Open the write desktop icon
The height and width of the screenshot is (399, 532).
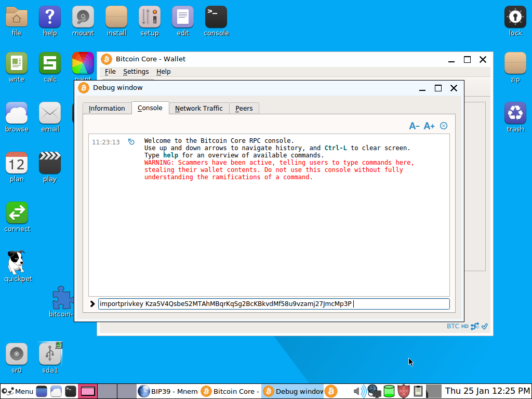pos(16,68)
